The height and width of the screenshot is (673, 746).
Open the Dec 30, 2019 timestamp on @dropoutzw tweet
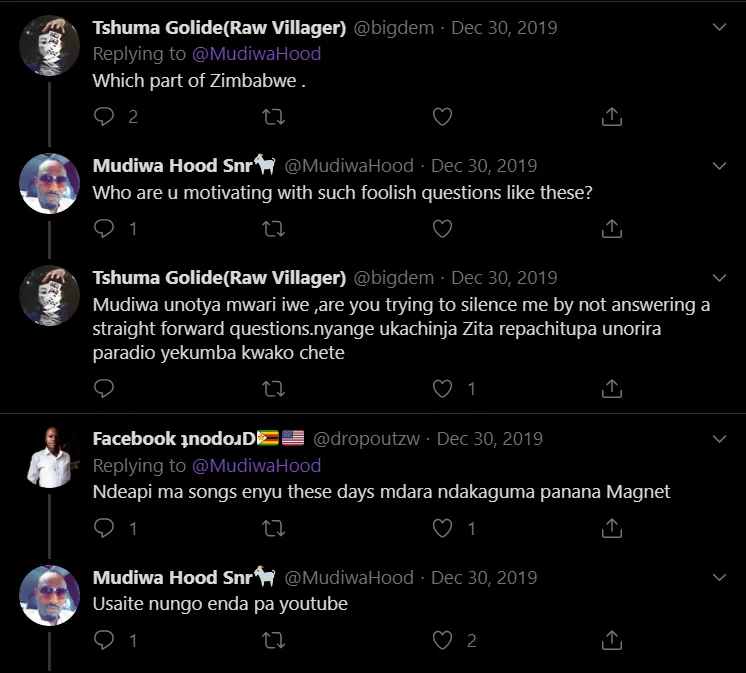pos(490,439)
